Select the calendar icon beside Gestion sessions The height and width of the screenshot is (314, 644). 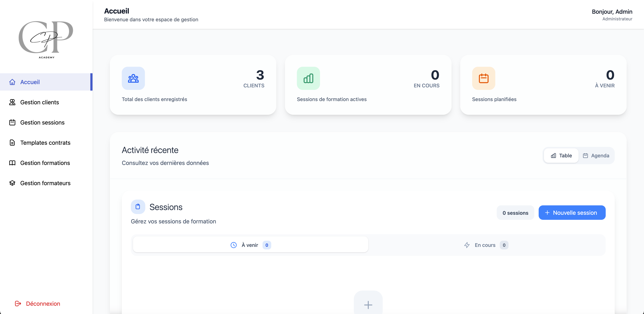[12, 122]
